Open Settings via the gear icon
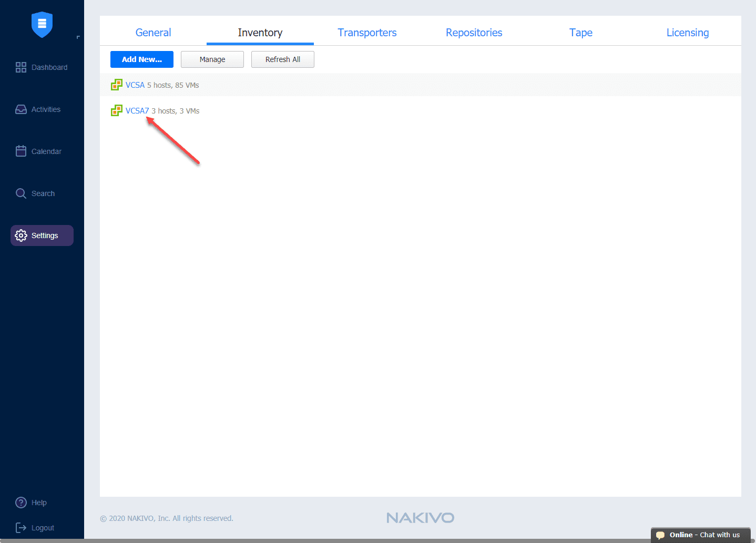The width and height of the screenshot is (756, 543). [21, 235]
